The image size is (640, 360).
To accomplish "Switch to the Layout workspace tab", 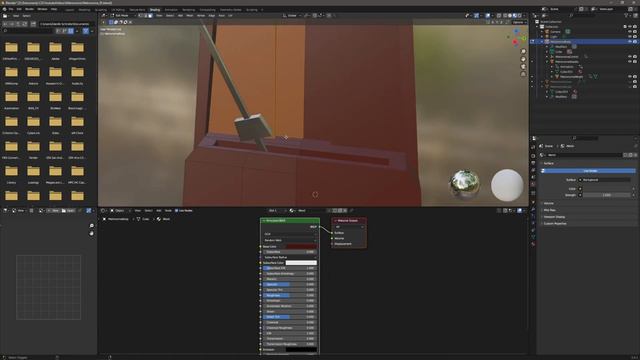I will (x=70, y=9).
